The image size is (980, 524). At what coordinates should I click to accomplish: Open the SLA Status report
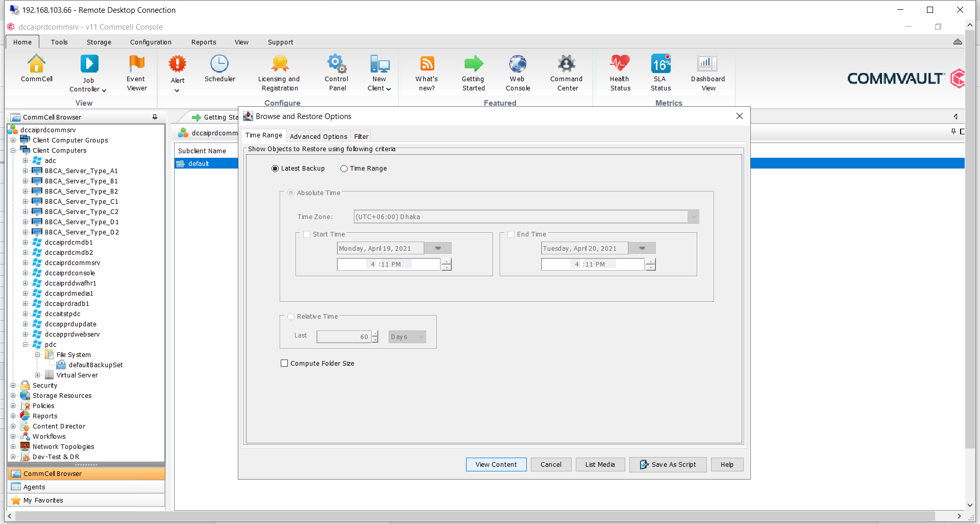pyautogui.click(x=660, y=73)
